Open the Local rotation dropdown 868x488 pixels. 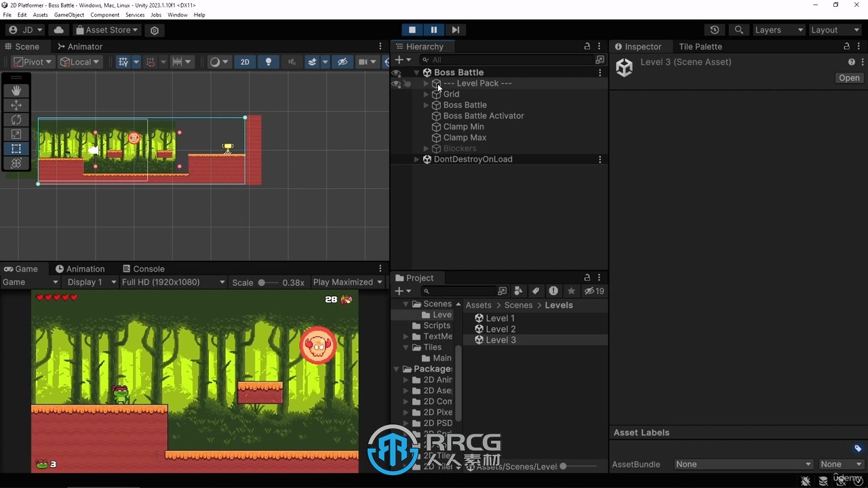pos(79,62)
